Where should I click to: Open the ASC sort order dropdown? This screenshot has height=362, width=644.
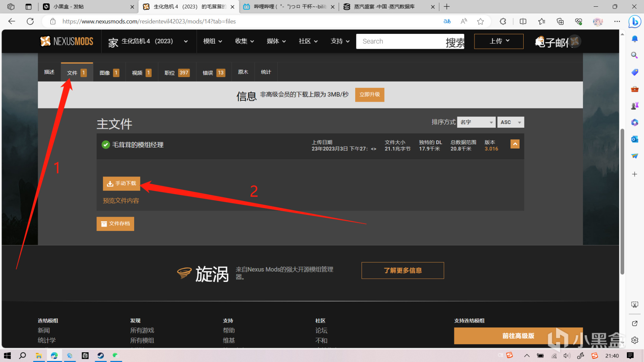point(511,122)
